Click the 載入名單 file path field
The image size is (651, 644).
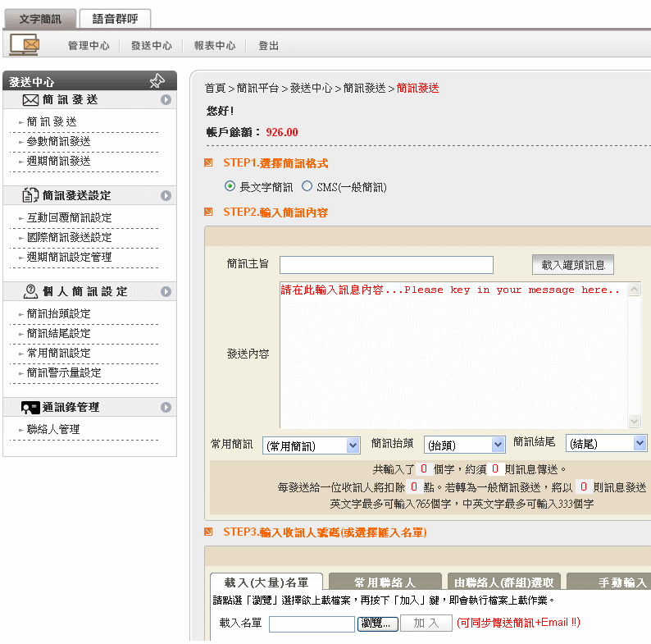(x=312, y=624)
